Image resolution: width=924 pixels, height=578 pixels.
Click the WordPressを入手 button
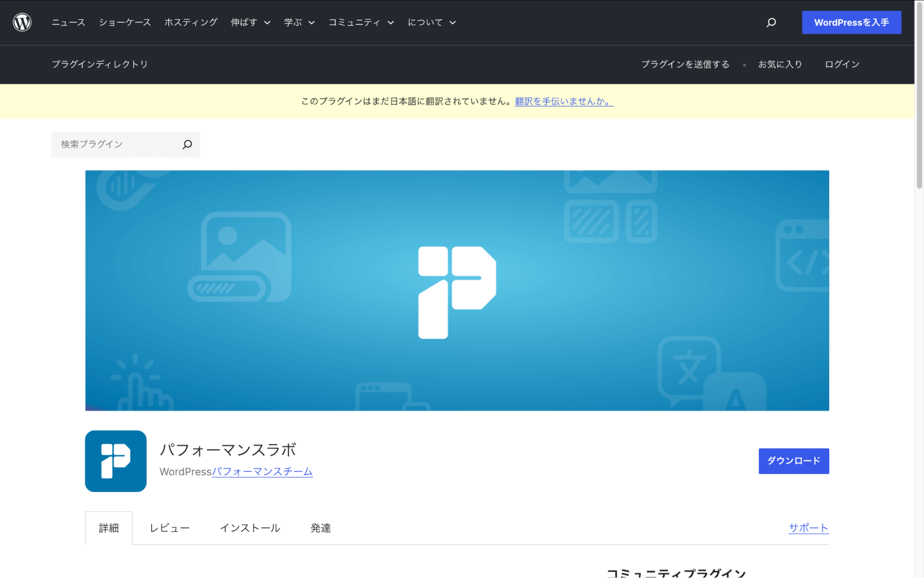coord(851,22)
